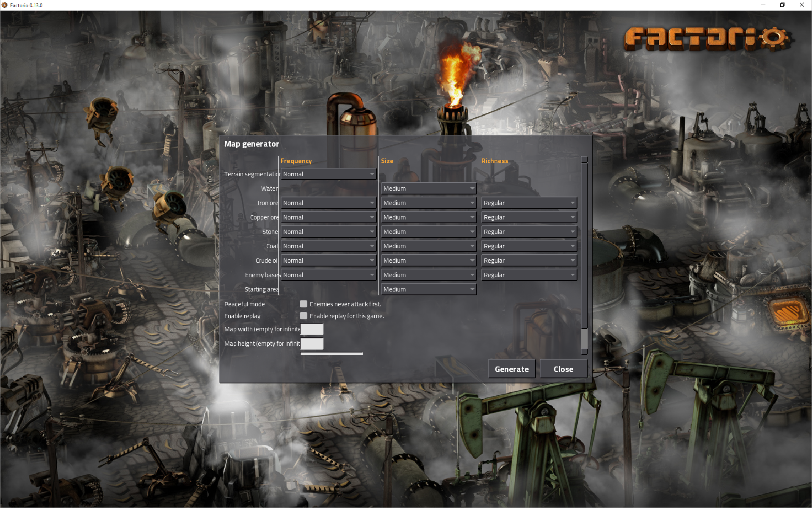Open Coal size dropdown
The height and width of the screenshot is (508, 812).
(x=429, y=246)
